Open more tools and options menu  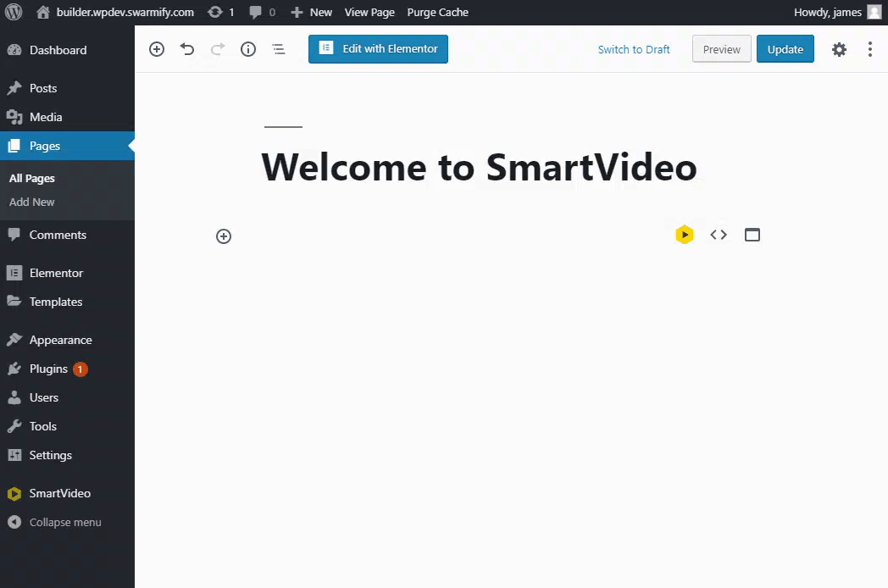pyautogui.click(x=870, y=49)
